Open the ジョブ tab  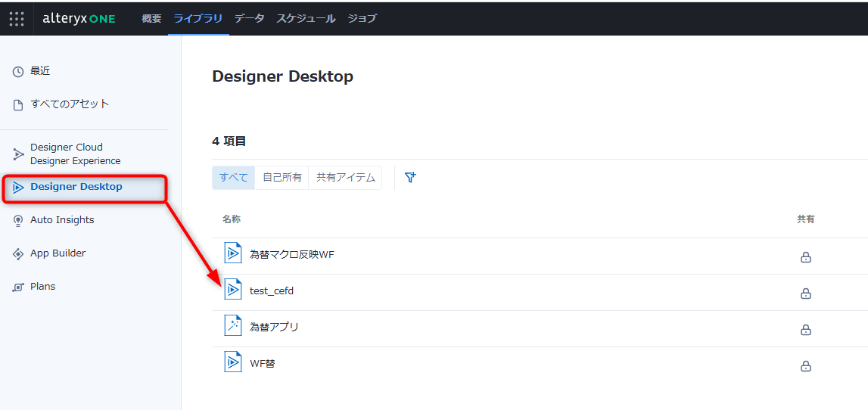(362, 18)
